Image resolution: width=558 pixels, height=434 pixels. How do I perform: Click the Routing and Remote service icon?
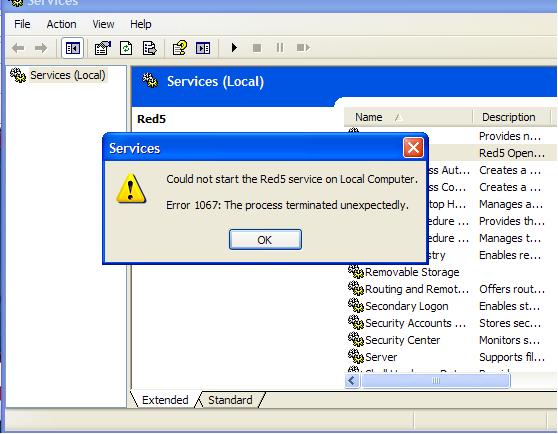[356, 289]
